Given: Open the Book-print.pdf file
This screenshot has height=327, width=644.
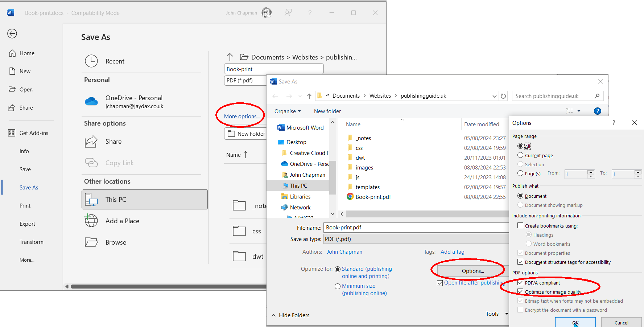Looking at the screenshot, I should click(373, 197).
